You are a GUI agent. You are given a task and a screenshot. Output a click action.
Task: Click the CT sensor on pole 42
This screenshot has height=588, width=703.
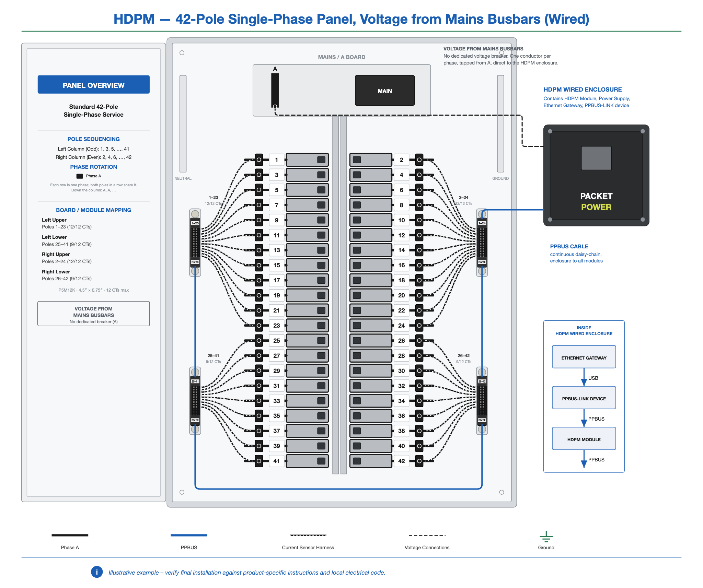pyautogui.click(x=419, y=461)
